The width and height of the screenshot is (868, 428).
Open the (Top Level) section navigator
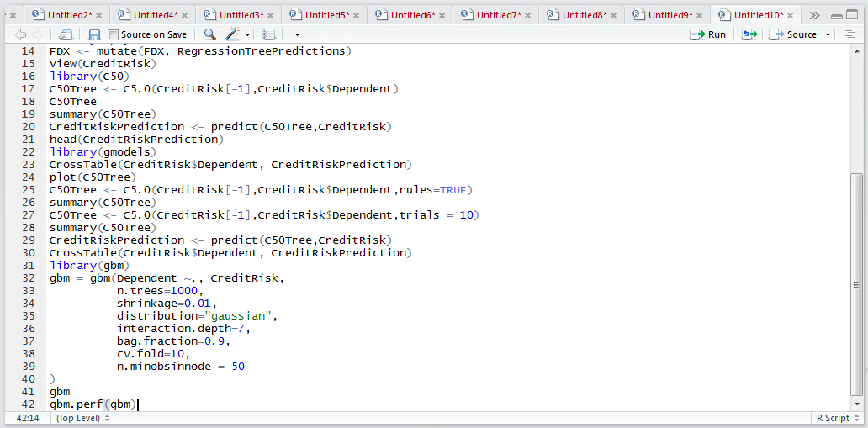click(x=83, y=418)
